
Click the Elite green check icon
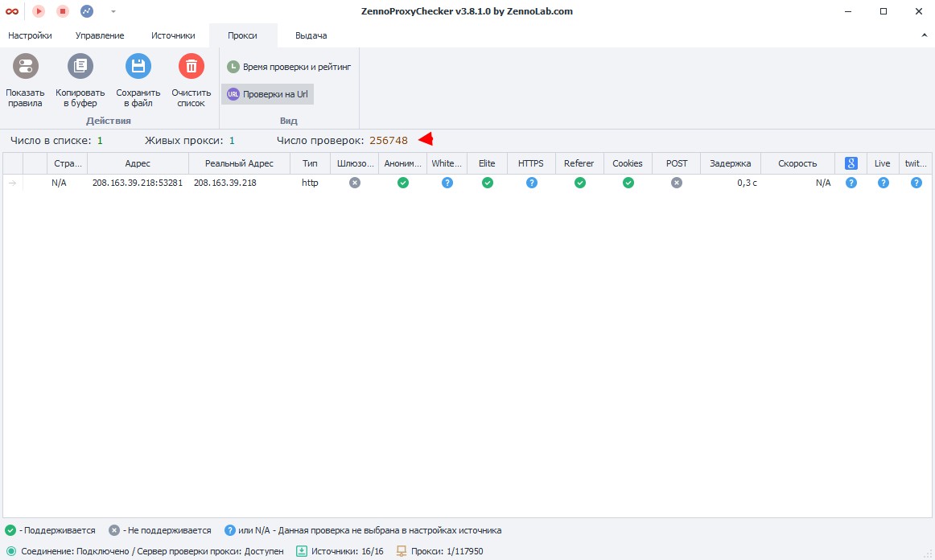pyautogui.click(x=488, y=183)
